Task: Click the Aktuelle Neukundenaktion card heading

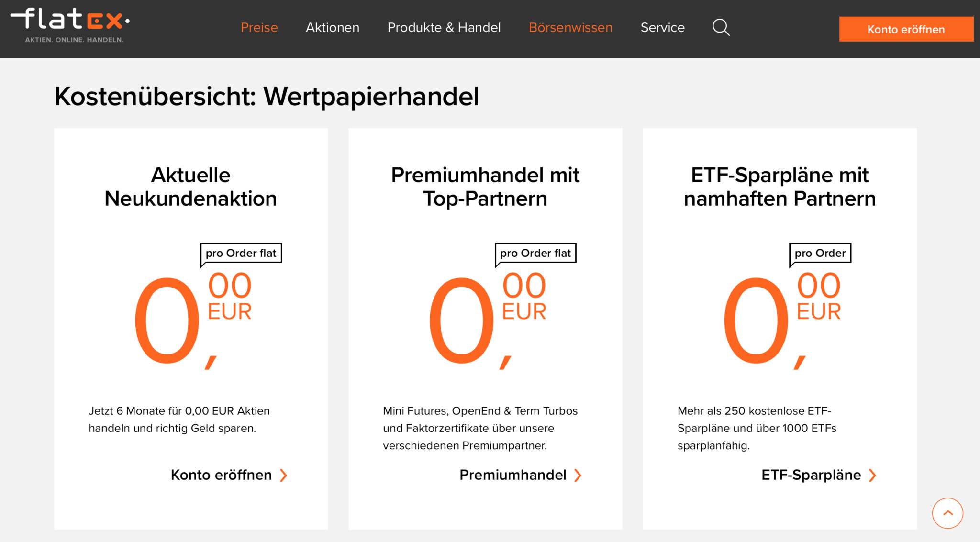Action: point(191,187)
